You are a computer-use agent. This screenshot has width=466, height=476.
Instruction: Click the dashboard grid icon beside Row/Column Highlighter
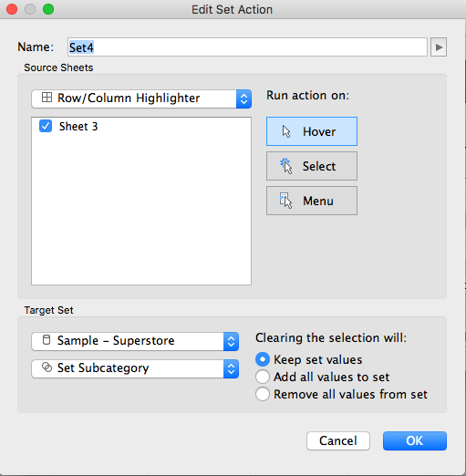coord(47,98)
